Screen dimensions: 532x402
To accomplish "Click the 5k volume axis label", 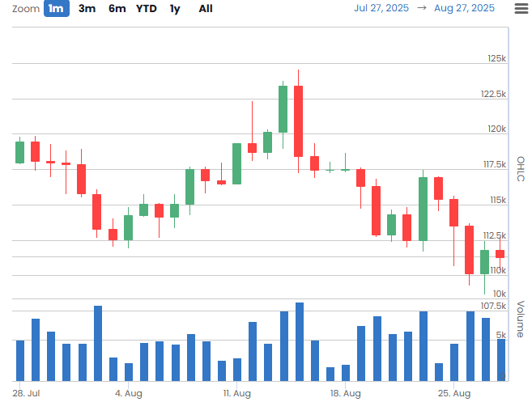I will pos(500,335).
